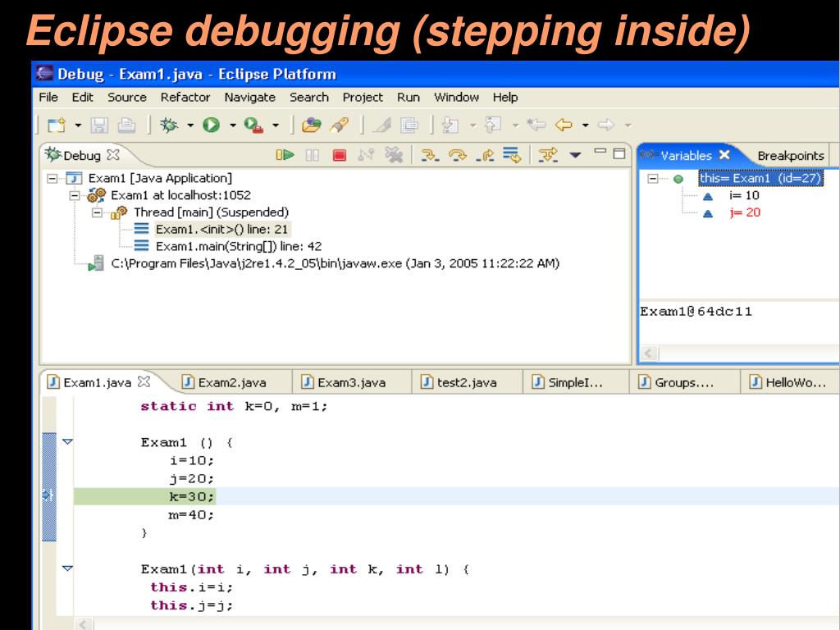The width and height of the screenshot is (840, 630).
Task: Switch to the HelloWo... editor tab
Action: click(x=788, y=382)
